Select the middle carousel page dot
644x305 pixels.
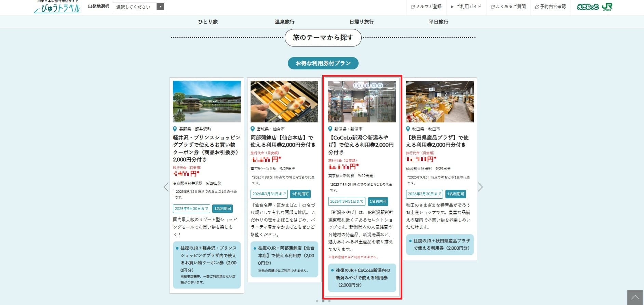coord(323,301)
